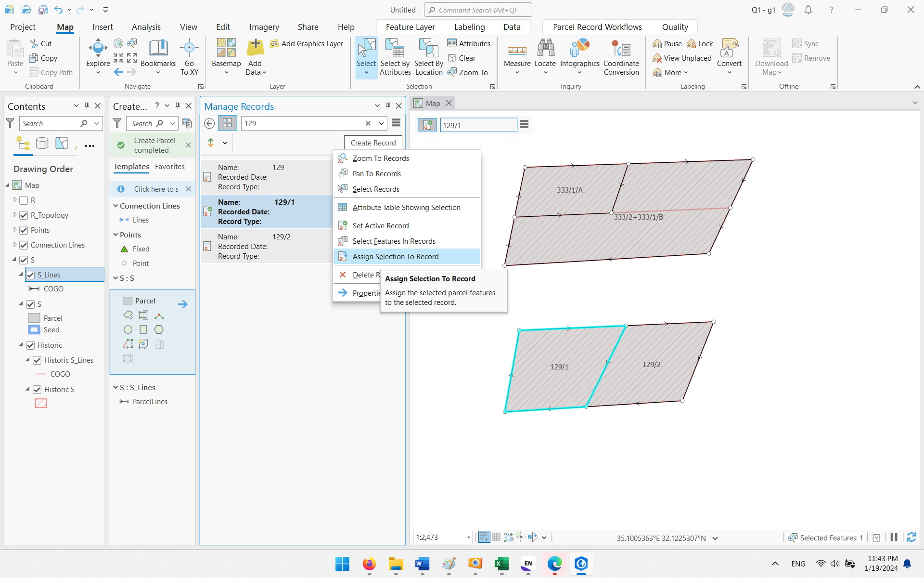Choose Assign Selection To Record from context menu

pyautogui.click(x=395, y=256)
